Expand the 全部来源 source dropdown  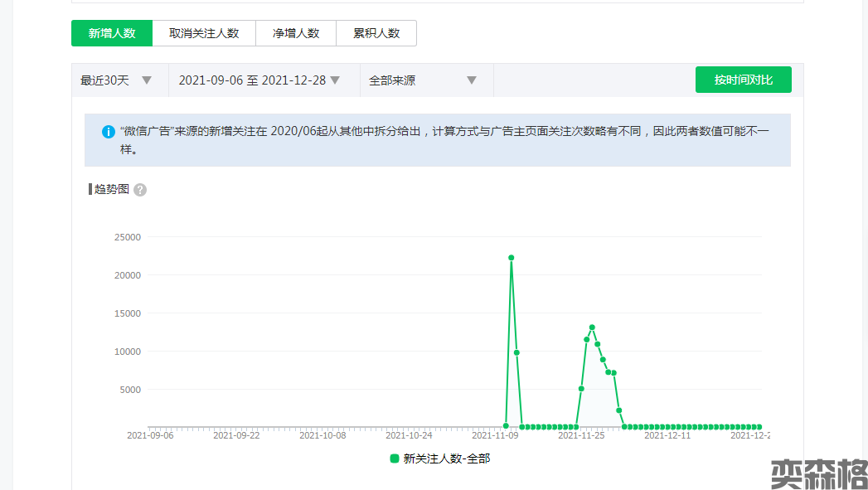[x=423, y=80]
